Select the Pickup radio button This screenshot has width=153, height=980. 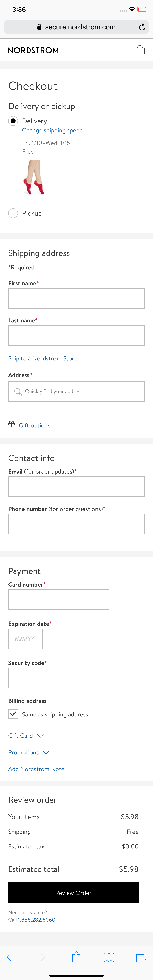(x=13, y=213)
